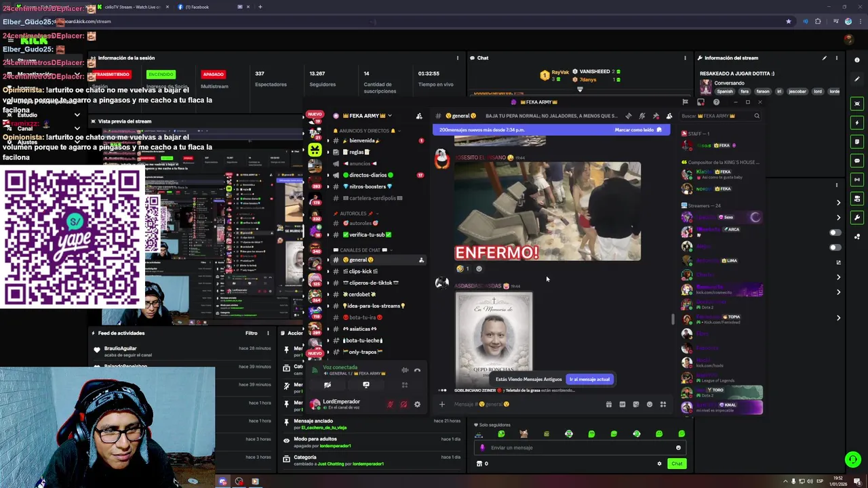The width and height of the screenshot is (868, 488).
Task: Expand directos-diarios channel arrow
Action: click(x=328, y=175)
